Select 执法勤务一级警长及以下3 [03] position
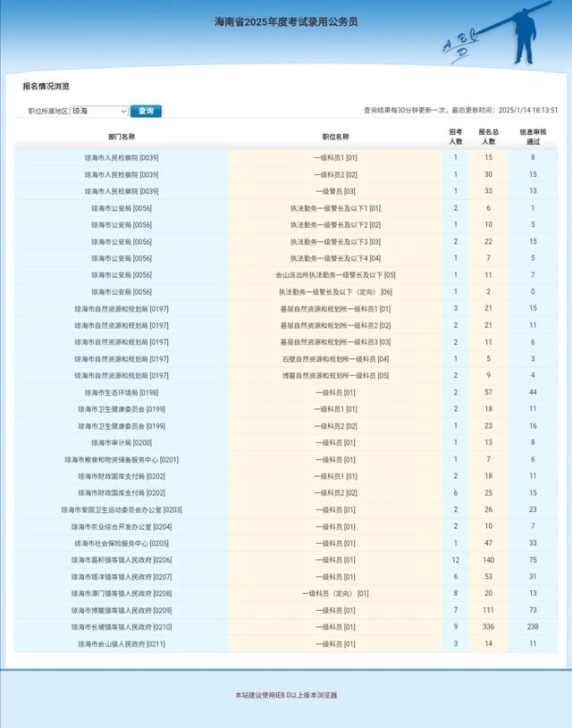The image size is (572, 728). [x=335, y=242]
